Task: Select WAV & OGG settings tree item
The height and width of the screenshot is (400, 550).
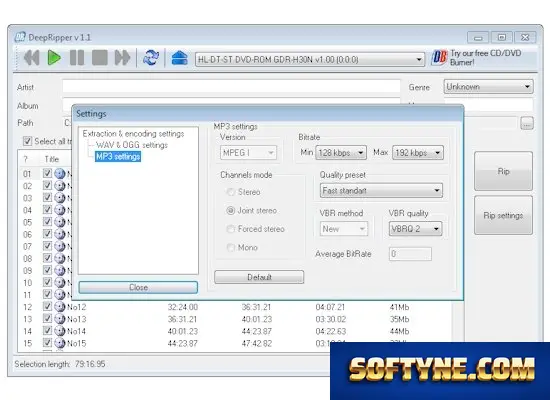Action: (132, 145)
